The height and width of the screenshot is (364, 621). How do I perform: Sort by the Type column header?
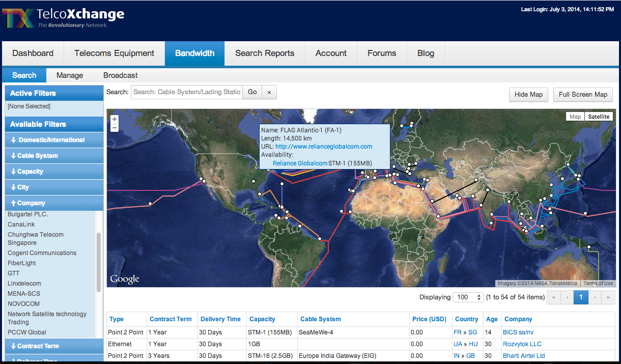click(x=117, y=319)
